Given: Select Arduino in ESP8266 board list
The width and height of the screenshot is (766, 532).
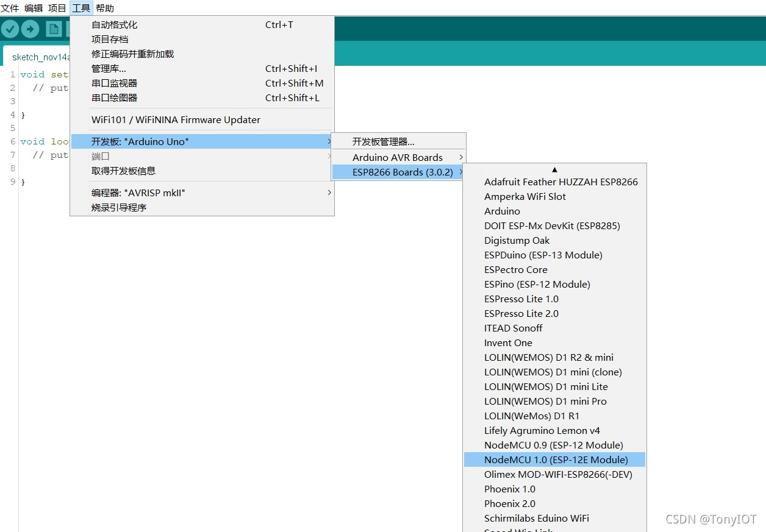Looking at the screenshot, I should 554,211.
